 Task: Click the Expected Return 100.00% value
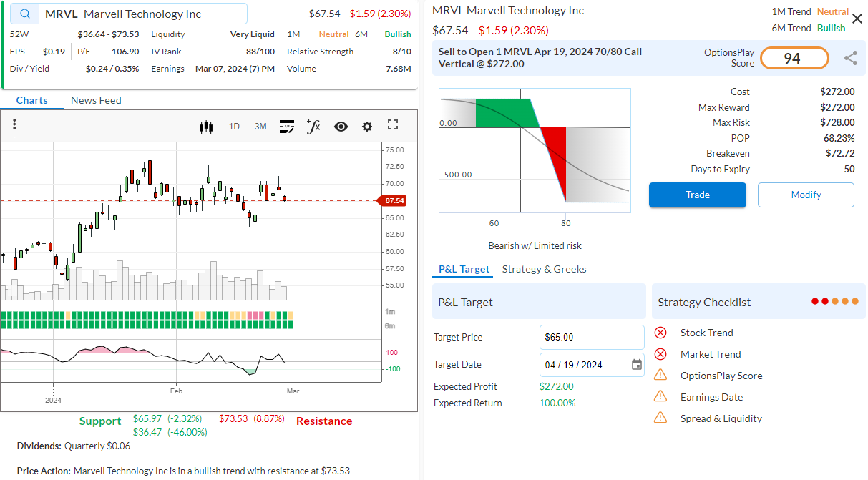[x=557, y=403]
